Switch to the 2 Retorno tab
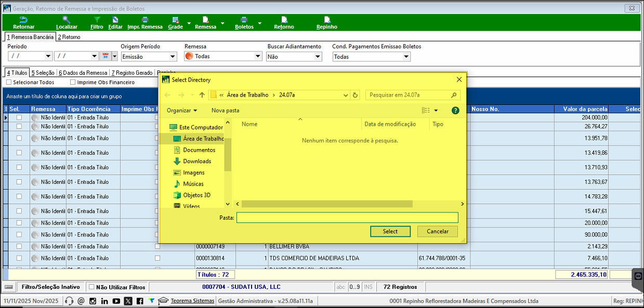644x308 pixels. click(69, 37)
